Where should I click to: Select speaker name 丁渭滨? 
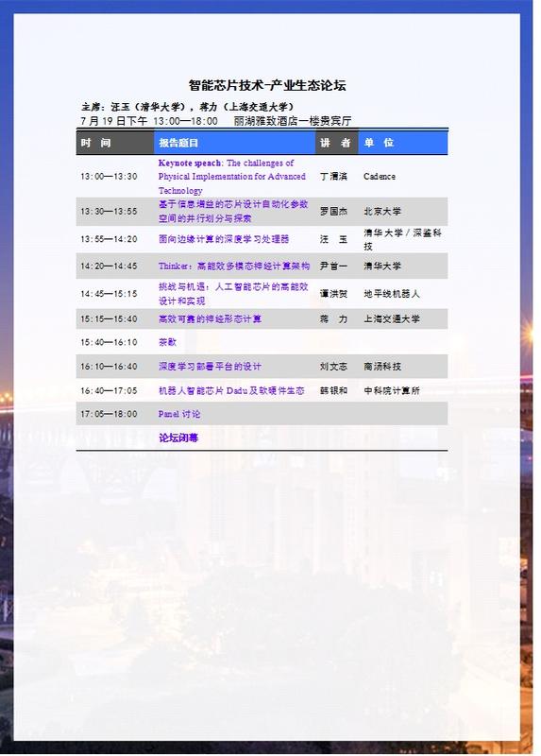pyautogui.click(x=333, y=177)
